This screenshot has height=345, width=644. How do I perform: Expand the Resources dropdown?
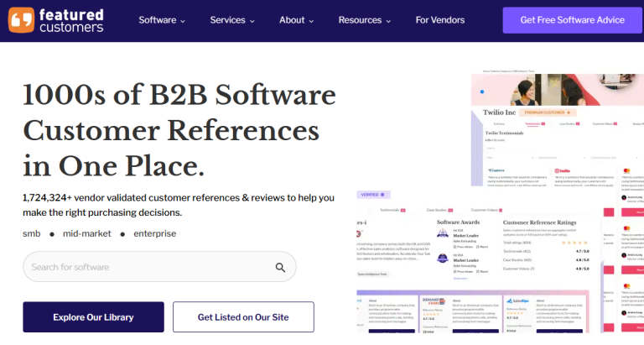[365, 20]
